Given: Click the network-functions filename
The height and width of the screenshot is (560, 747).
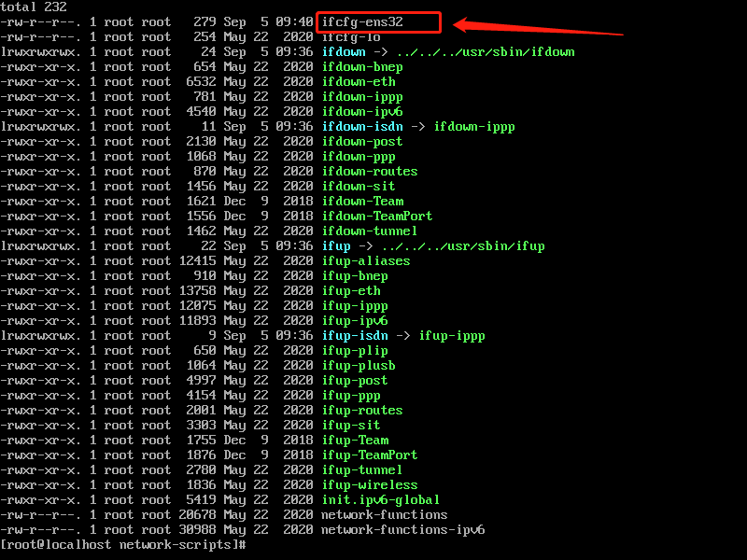Looking at the screenshot, I should point(385,515).
